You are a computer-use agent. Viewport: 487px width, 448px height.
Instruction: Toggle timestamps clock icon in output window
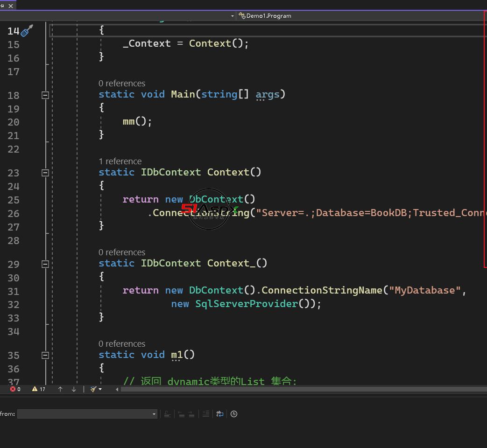(234, 414)
